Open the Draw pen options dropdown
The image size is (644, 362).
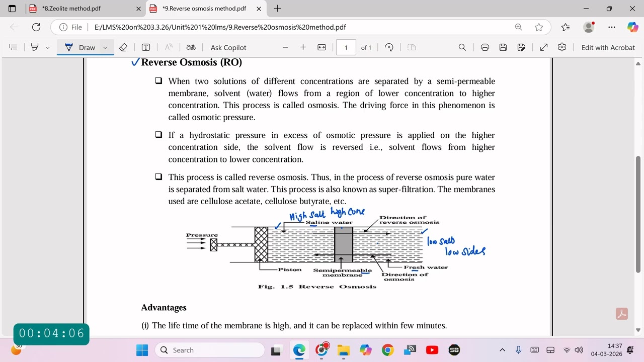pyautogui.click(x=105, y=47)
